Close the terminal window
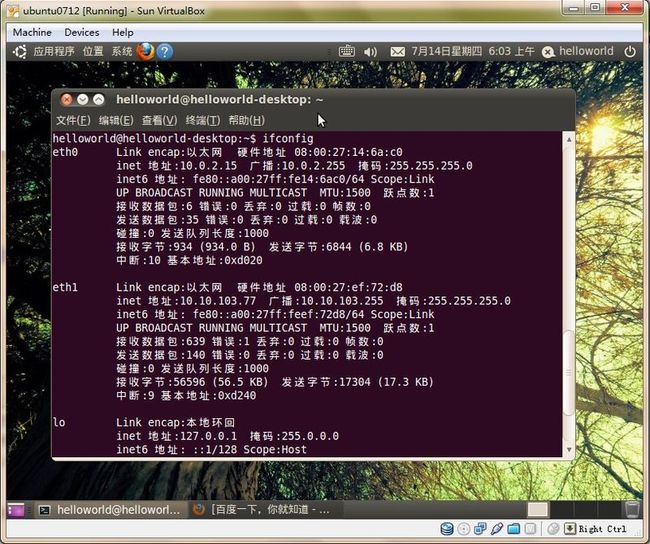Image resolution: width=650 pixels, height=544 pixels. click(66, 100)
